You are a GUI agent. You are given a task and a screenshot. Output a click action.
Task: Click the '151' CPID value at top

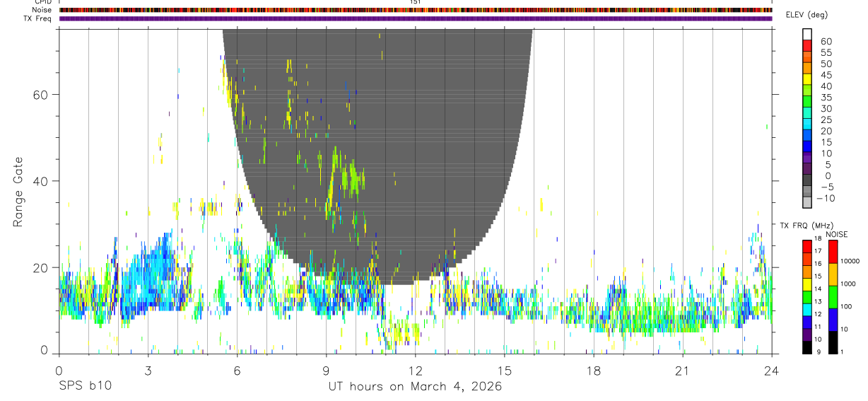coord(415,2)
